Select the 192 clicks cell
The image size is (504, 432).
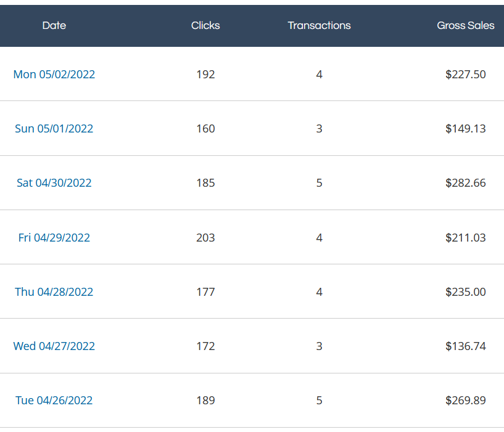click(x=205, y=74)
